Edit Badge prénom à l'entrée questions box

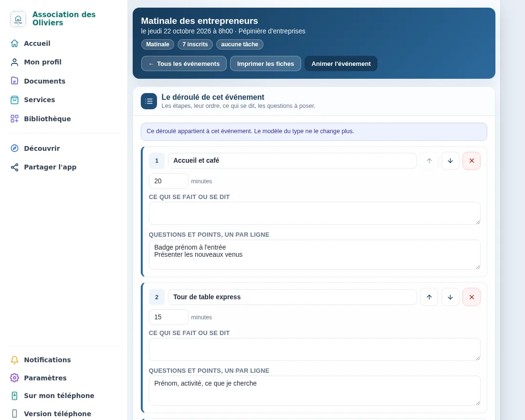tap(315, 254)
